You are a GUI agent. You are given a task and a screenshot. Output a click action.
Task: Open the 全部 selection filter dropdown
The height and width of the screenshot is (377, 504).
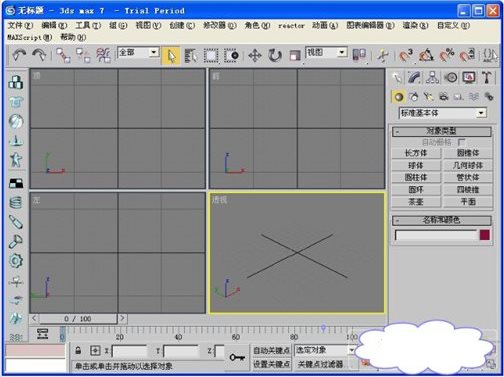pos(154,52)
